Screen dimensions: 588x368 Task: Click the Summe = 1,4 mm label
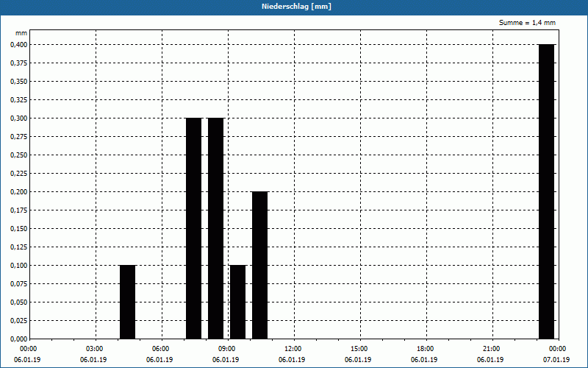coord(527,23)
